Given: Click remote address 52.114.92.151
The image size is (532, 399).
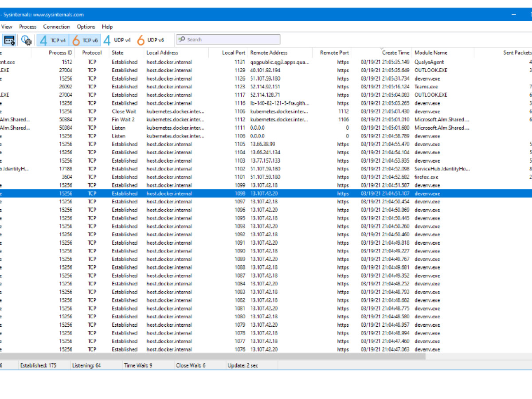Looking at the screenshot, I should tap(265, 86).
